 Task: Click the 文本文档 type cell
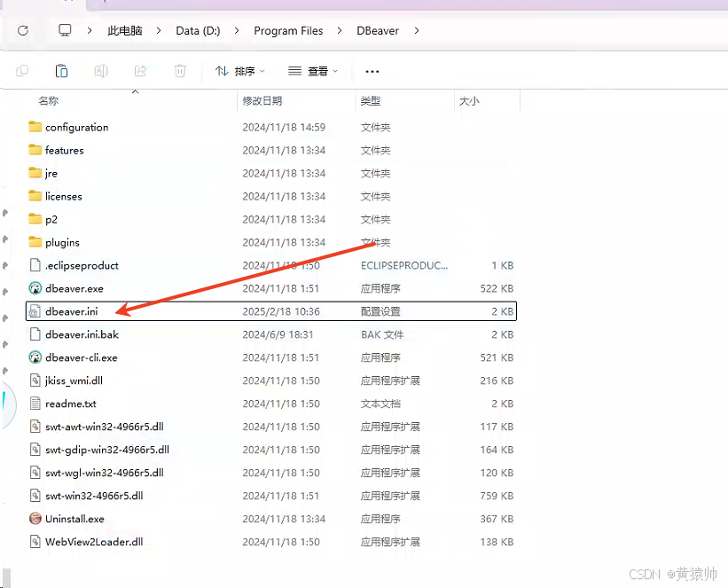(x=380, y=404)
